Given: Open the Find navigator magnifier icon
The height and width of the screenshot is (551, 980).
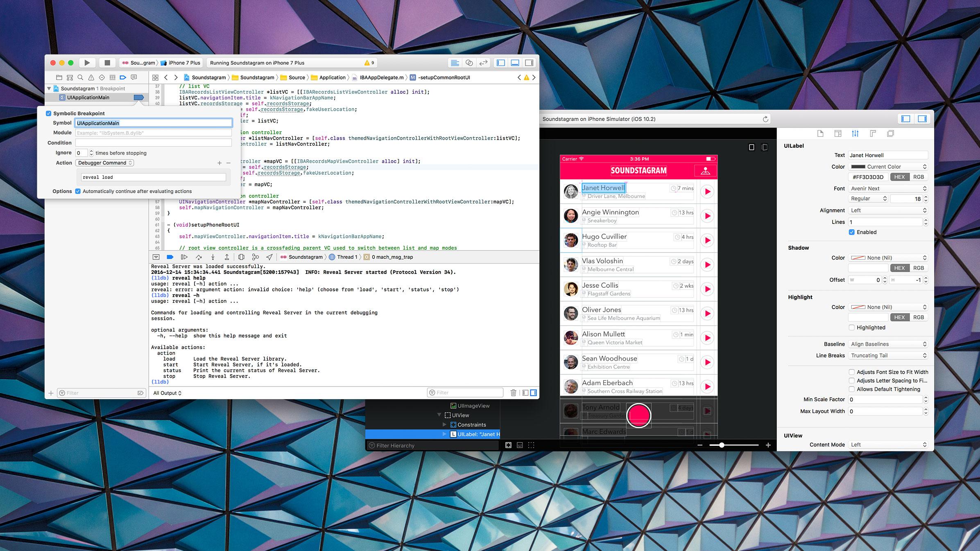Looking at the screenshot, I should [x=80, y=77].
